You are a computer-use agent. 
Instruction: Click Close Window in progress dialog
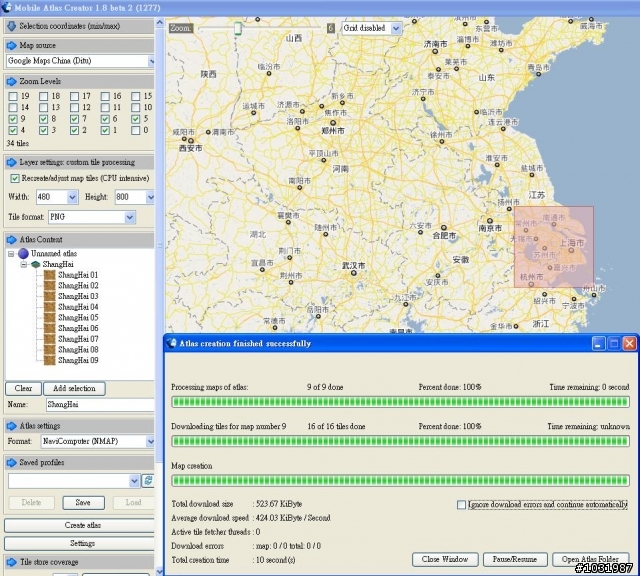pos(444,559)
